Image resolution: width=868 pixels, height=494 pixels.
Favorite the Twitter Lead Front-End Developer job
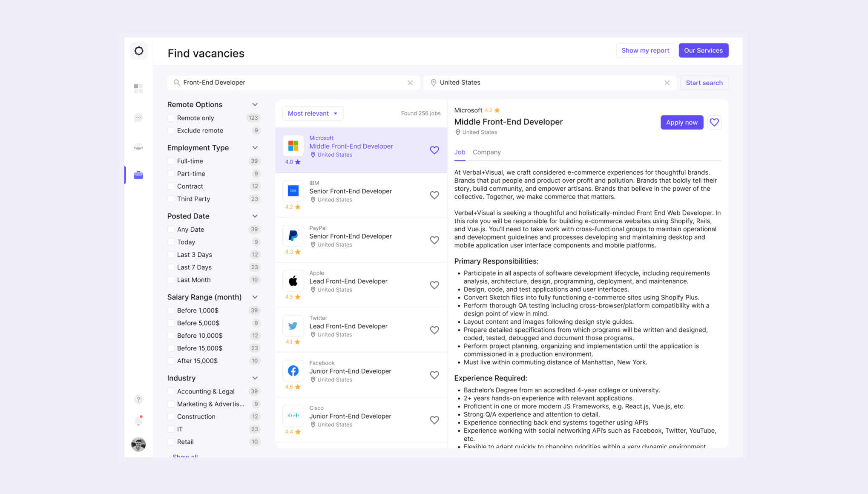pos(434,330)
